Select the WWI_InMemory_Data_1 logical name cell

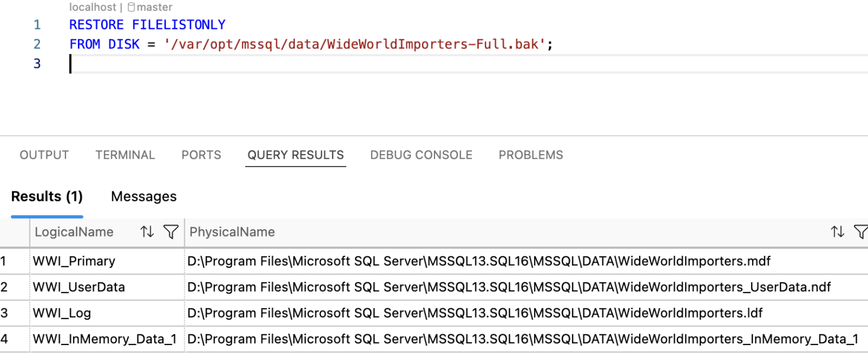107,339
